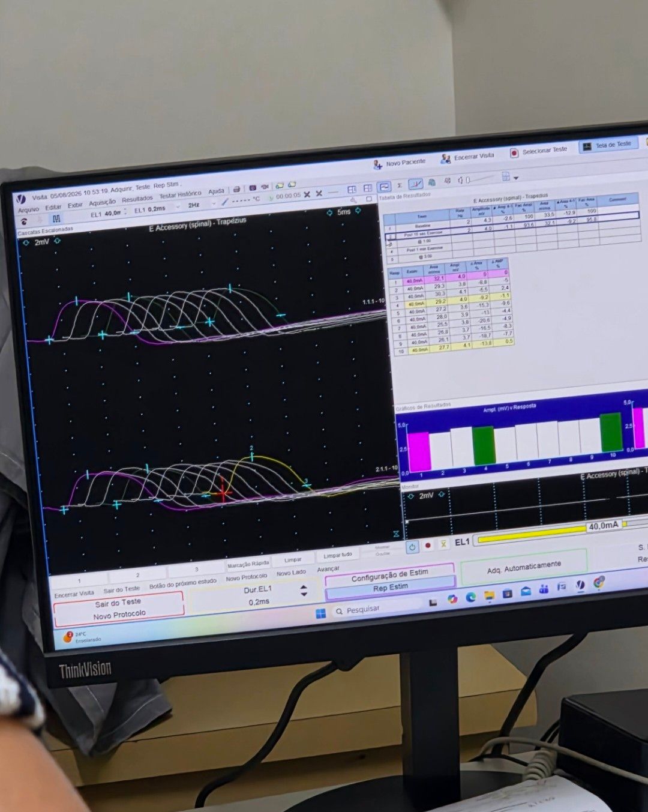Open the Resultados menu

(137, 199)
